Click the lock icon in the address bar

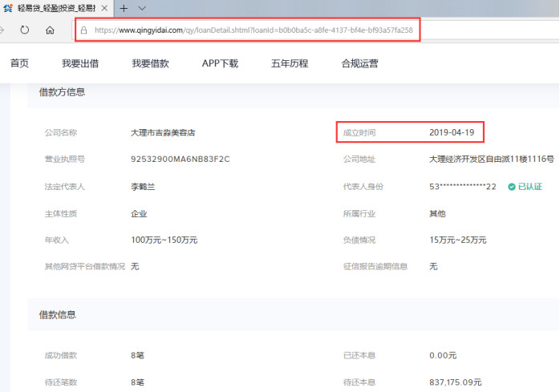(83, 30)
